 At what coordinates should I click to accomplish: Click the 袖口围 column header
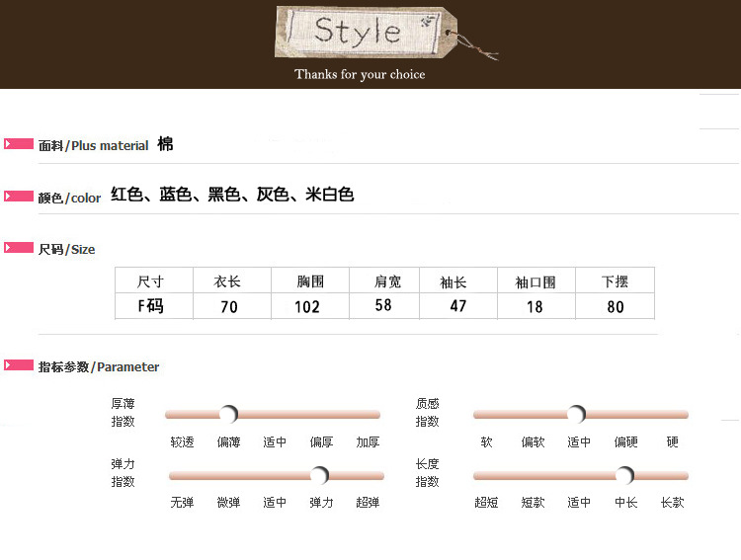click(535, 281)
